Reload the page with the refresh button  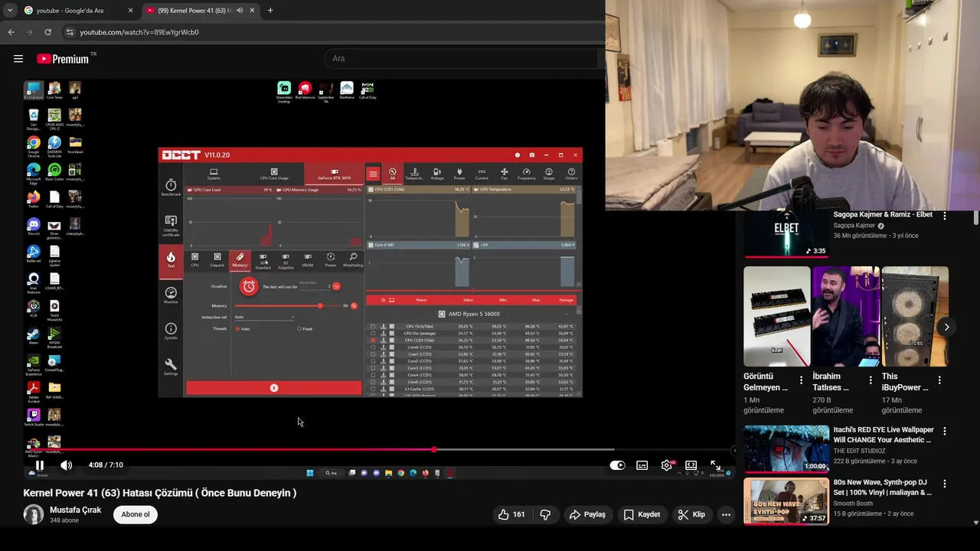pos(47,32)
